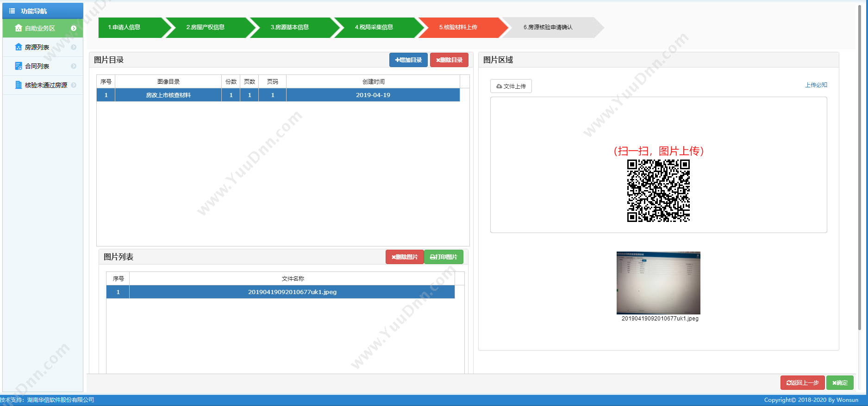Click the 页码 column header
The width and height of the screenshot is (868, 406).
273,81
